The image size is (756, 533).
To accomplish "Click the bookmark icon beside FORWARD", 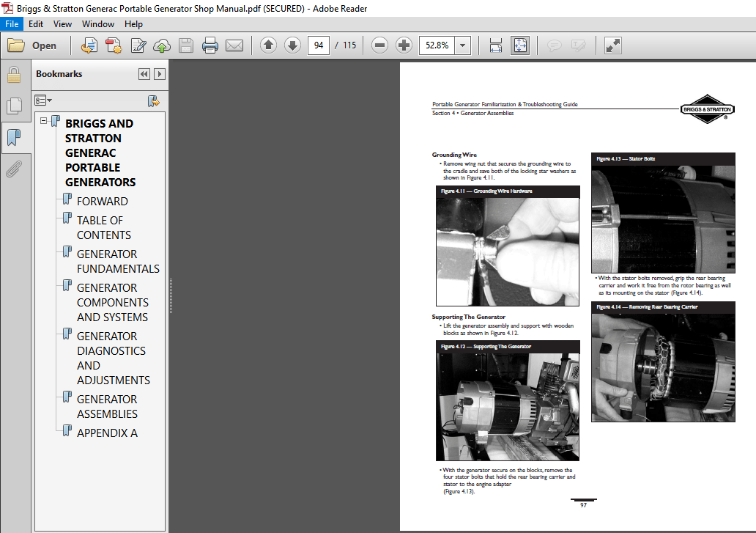I will (67, 199).
